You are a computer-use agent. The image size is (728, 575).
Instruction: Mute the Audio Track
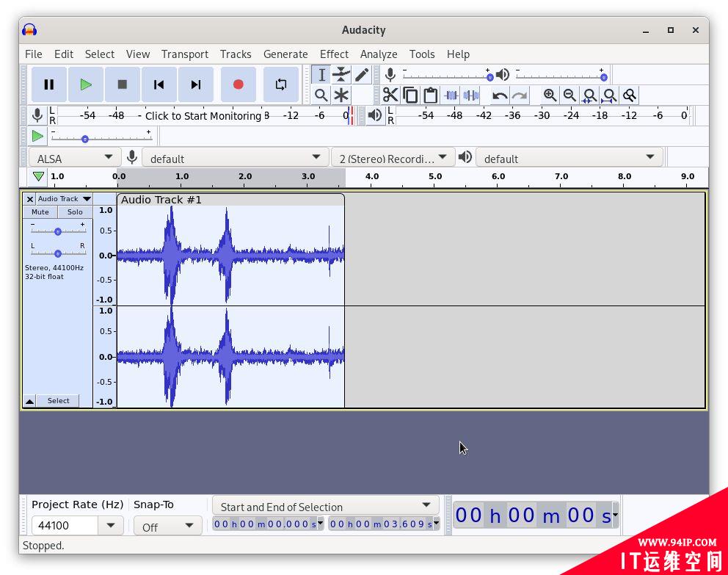tap(40, 211)
